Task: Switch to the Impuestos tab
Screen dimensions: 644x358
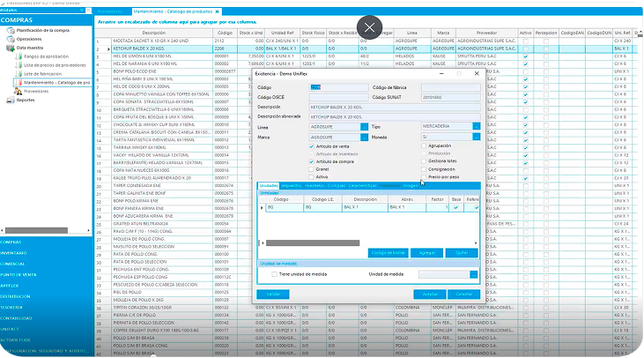Action: click(291, 186)
